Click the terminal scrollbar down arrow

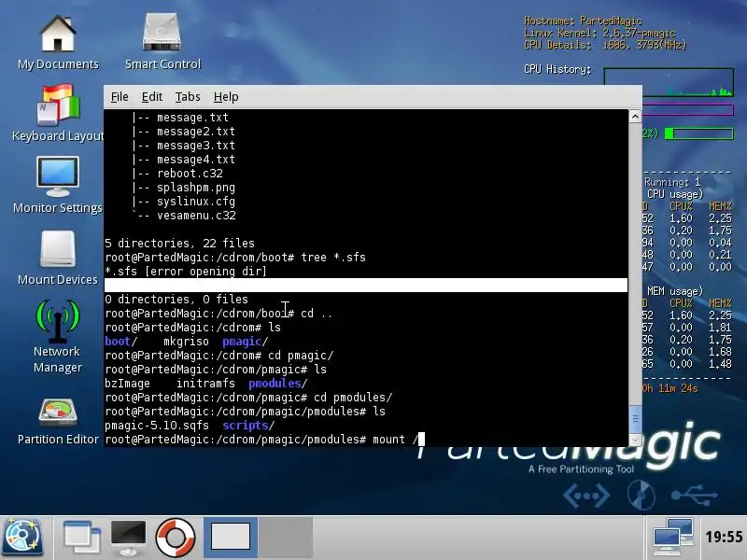[x=635, y=440]
